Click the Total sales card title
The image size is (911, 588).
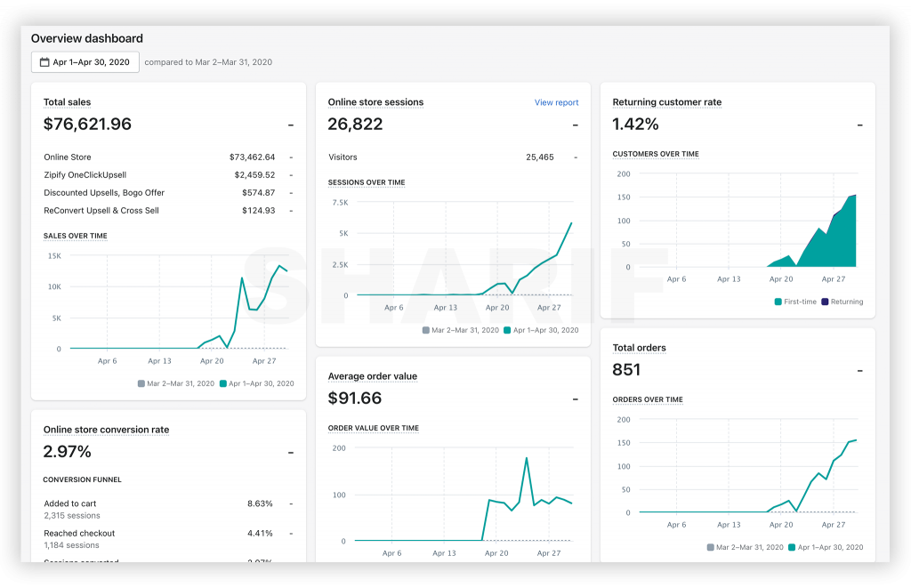click(x=67, y=102)
